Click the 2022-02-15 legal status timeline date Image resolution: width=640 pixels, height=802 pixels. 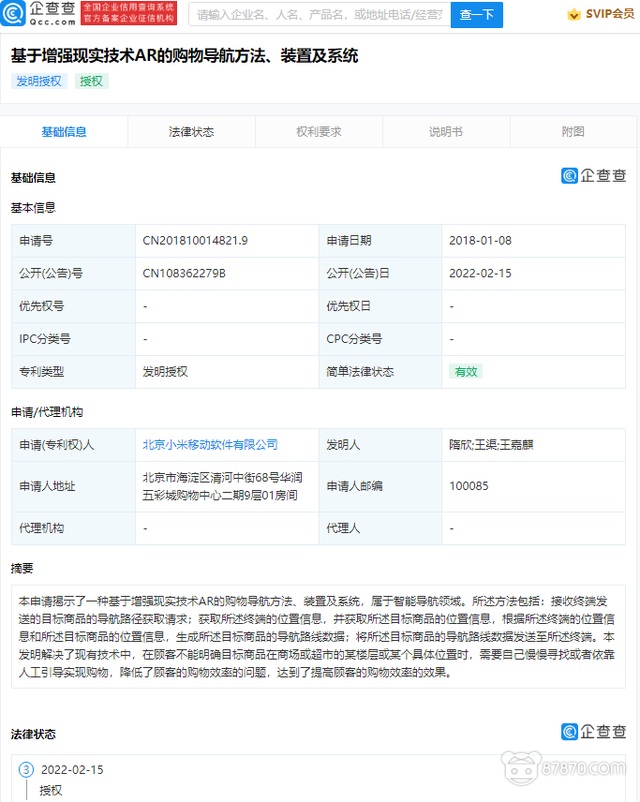tap(72, 769)
